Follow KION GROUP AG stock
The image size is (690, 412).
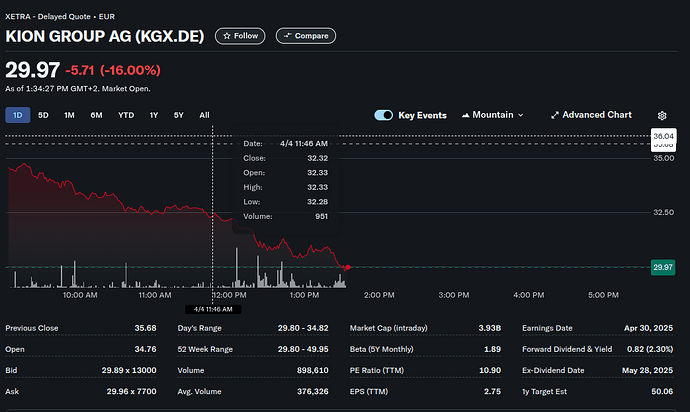coord(240,36)
